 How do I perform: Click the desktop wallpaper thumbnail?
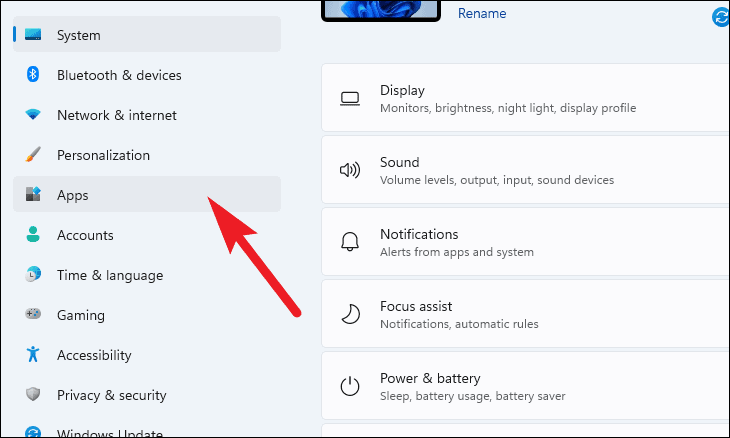coord(381,9)
